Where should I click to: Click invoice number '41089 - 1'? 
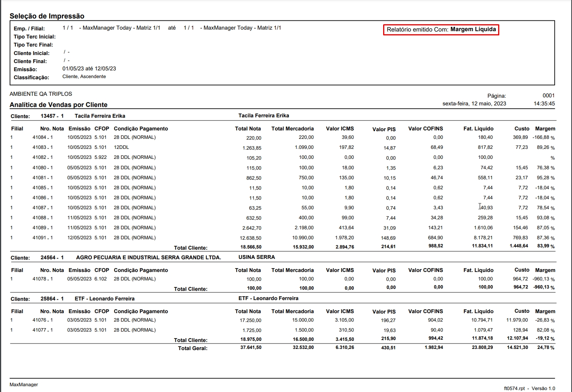43,228
